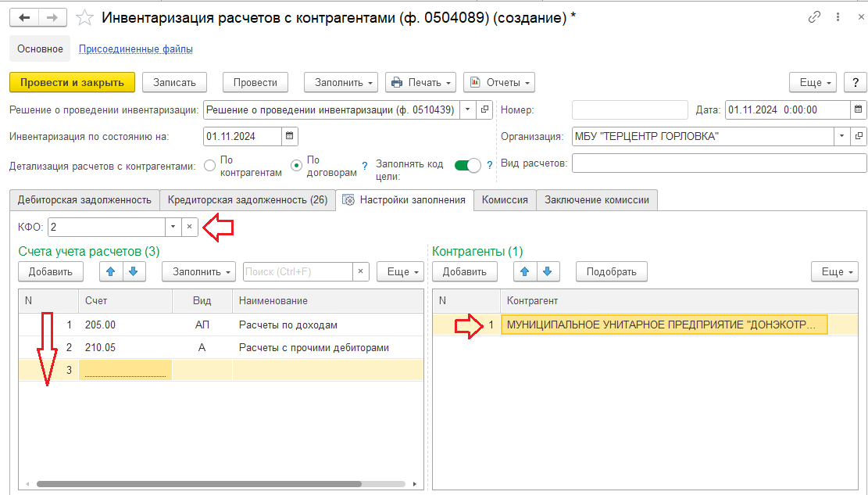
Task: Select the Расчеты с прочими дебиторами cell
Action: pyautogui.click(x=327, y=347)
